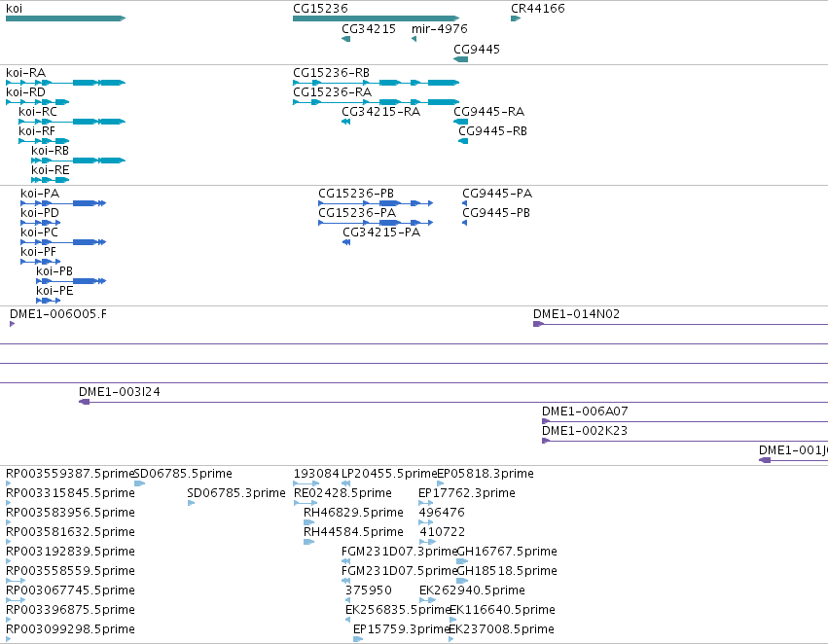Image resolution: width=828 pixels, height=644 pixels.
Task: Select the CG15236-RA transcript label
Action: click(332, 92)
